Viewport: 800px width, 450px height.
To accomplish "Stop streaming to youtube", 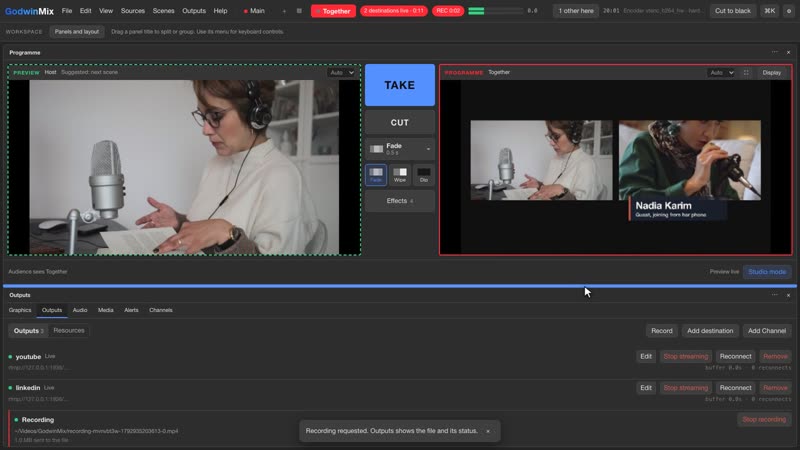I will click(x=686, y=356).
